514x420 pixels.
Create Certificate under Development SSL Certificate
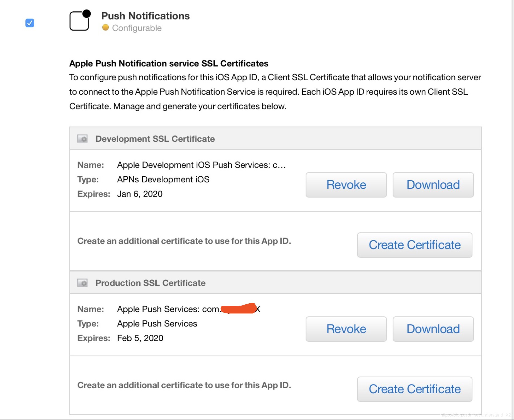tap(415, 245)
